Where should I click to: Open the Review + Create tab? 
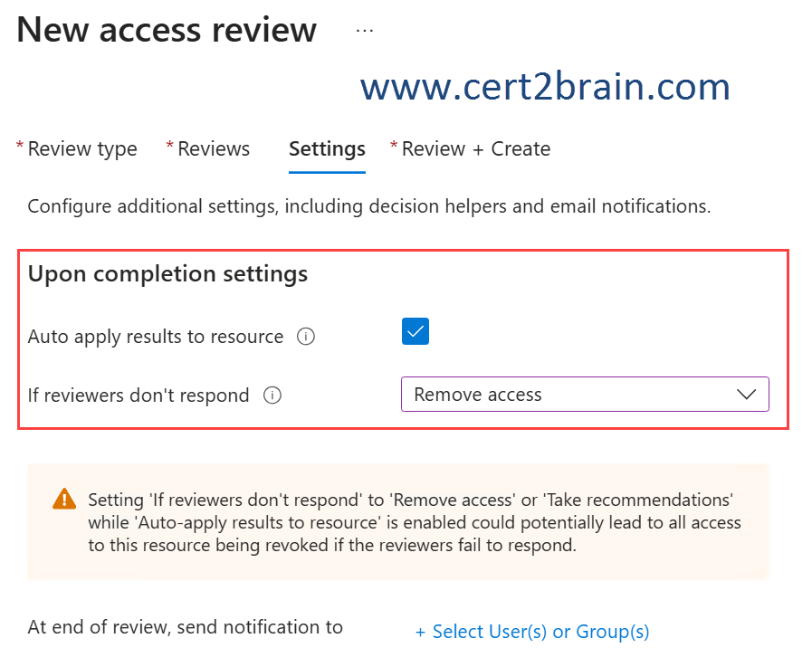tap(475, 149)
